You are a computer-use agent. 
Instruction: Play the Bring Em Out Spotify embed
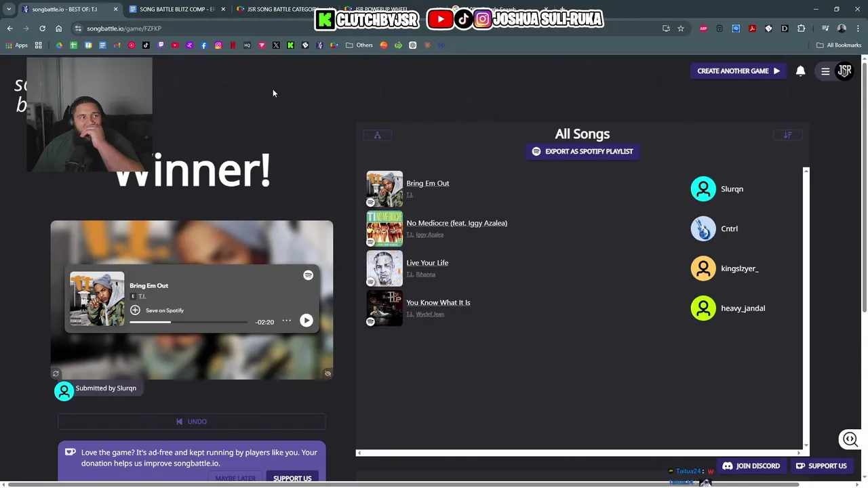tap(307, 321)
